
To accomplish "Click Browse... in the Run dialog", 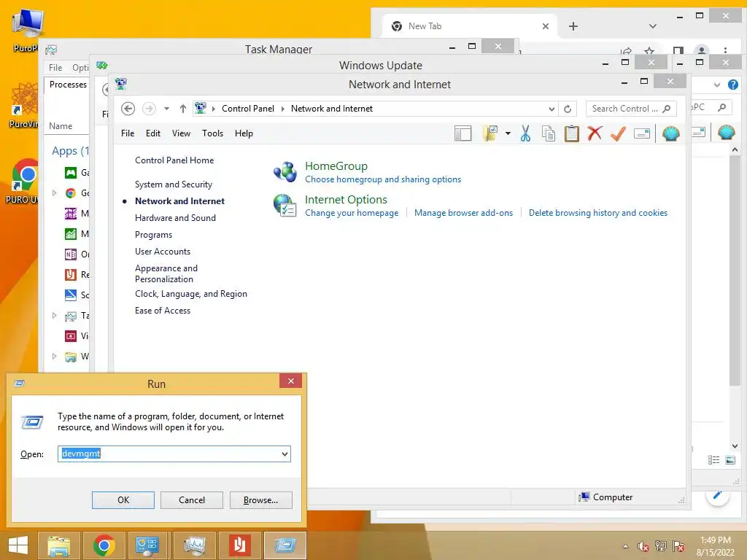I will (x=260, y=500).
